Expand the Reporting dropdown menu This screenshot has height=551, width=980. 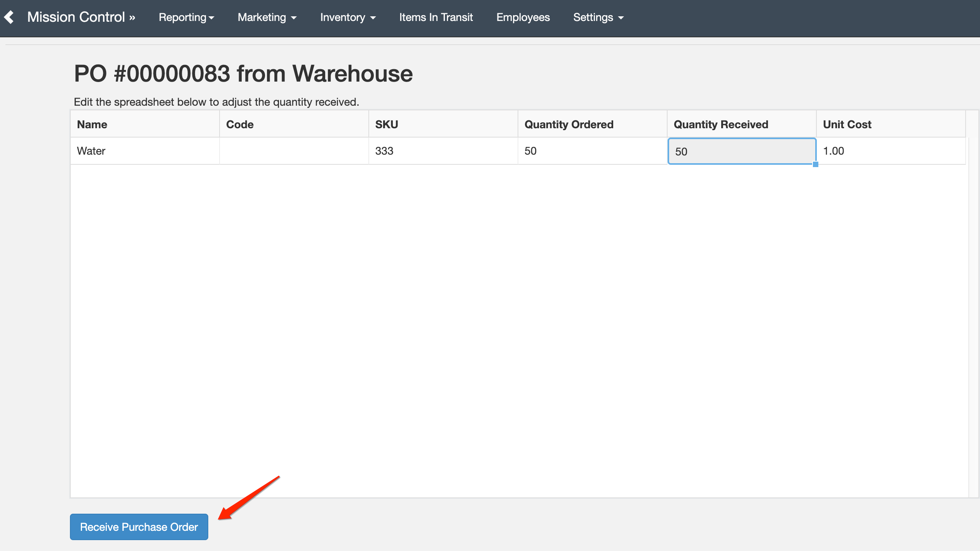click(x=186, y=17)
